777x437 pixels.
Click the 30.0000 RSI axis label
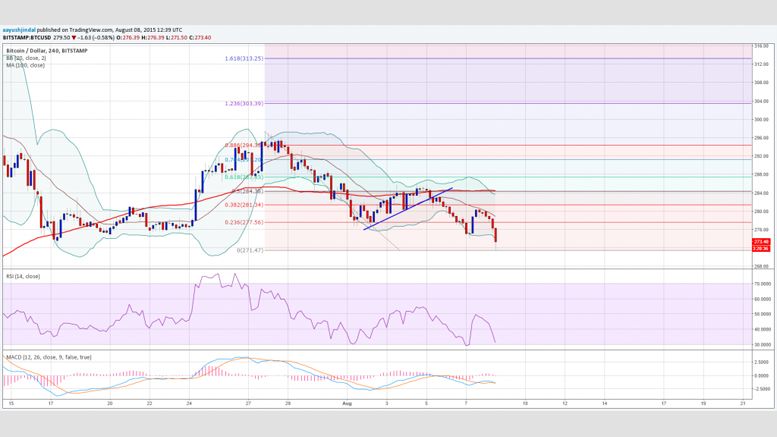click(762, 344)
